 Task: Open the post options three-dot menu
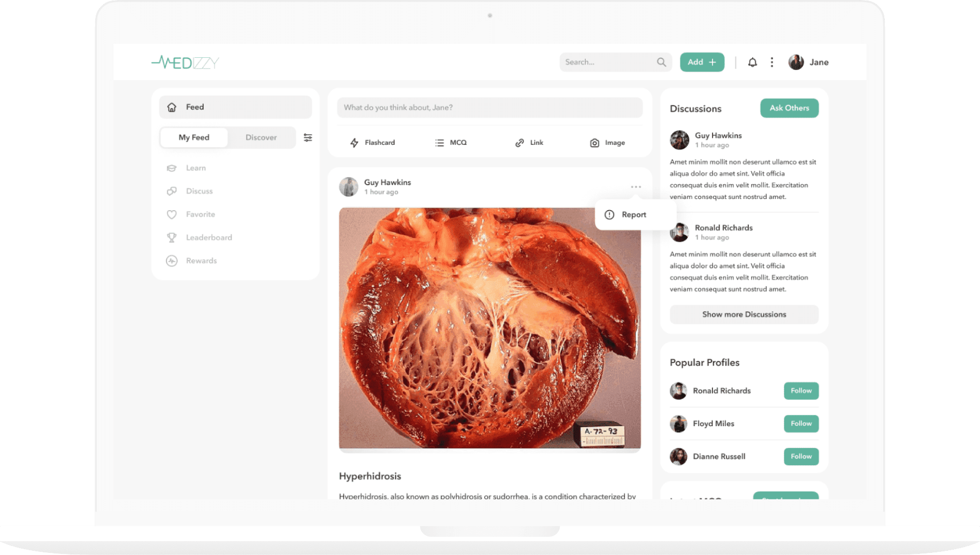coord(636,186)
